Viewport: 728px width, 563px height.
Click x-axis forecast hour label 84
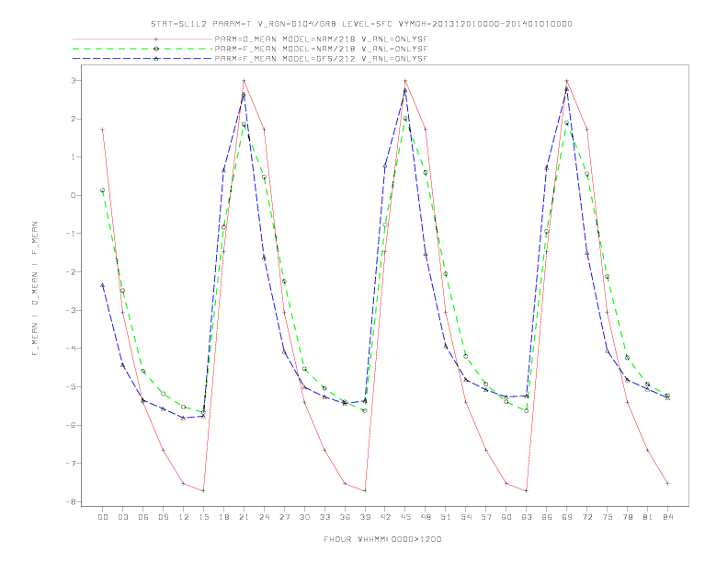pyautogui.click(x=667, y=517)
